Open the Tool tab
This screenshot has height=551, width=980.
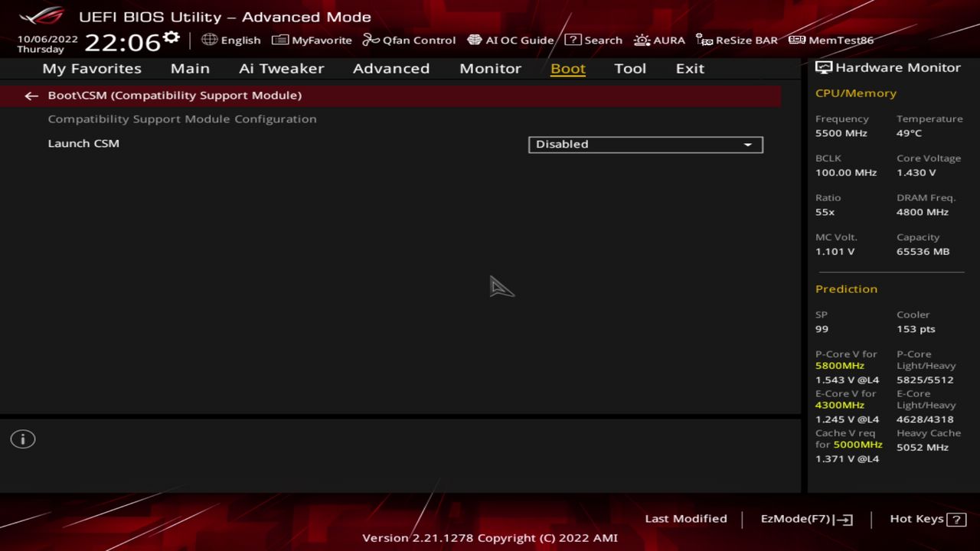630,68
